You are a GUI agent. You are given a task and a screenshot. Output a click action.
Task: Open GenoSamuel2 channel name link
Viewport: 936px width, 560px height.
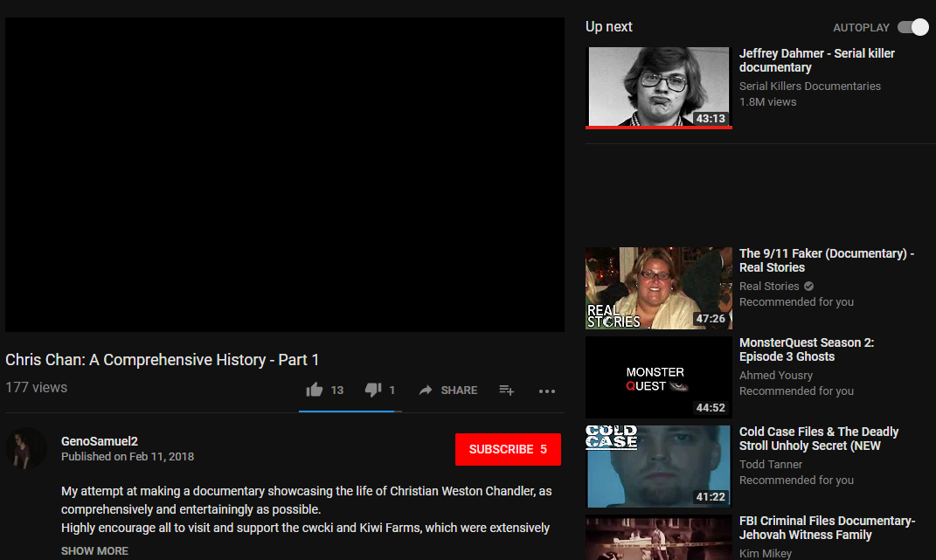coord(100,441)
